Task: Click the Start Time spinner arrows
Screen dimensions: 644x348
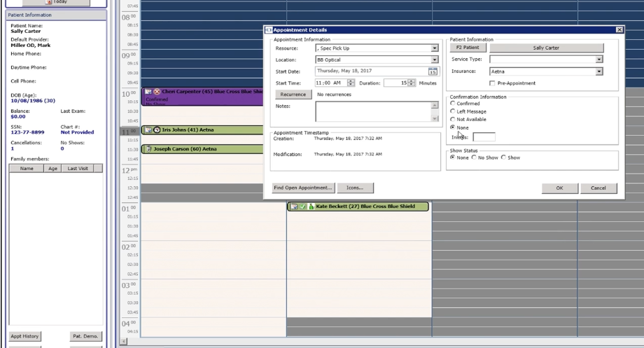Action: [351, 83]
